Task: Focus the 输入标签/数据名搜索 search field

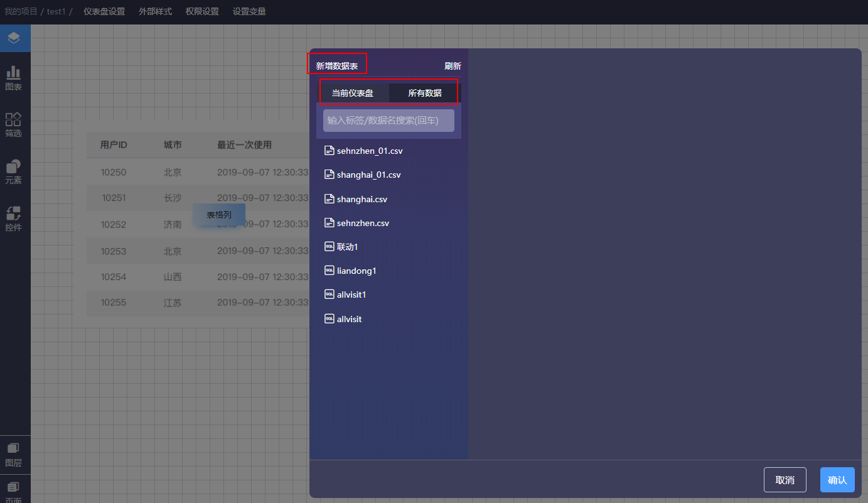Action: pyautogui.click(x=388, y=121)
